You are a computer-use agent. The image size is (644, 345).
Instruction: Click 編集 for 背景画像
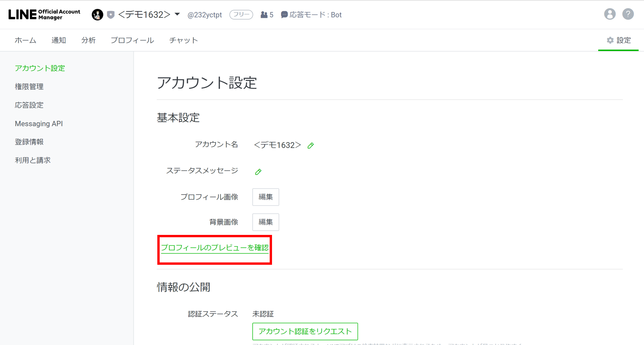tap(265, 222)
